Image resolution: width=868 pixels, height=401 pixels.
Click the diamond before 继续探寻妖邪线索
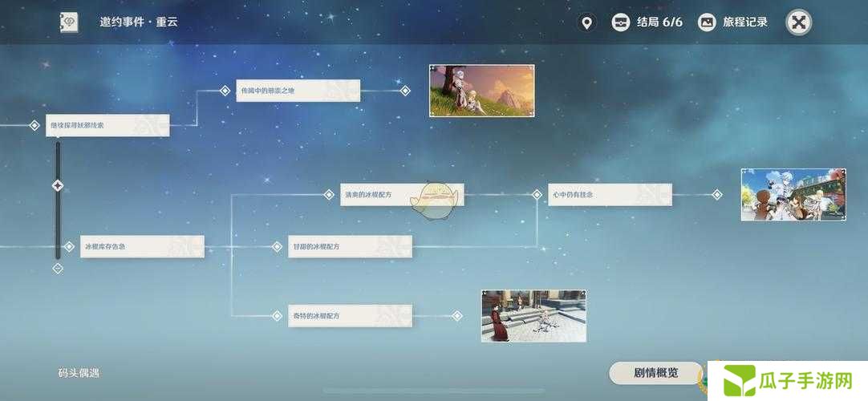[x=34, y=126]
